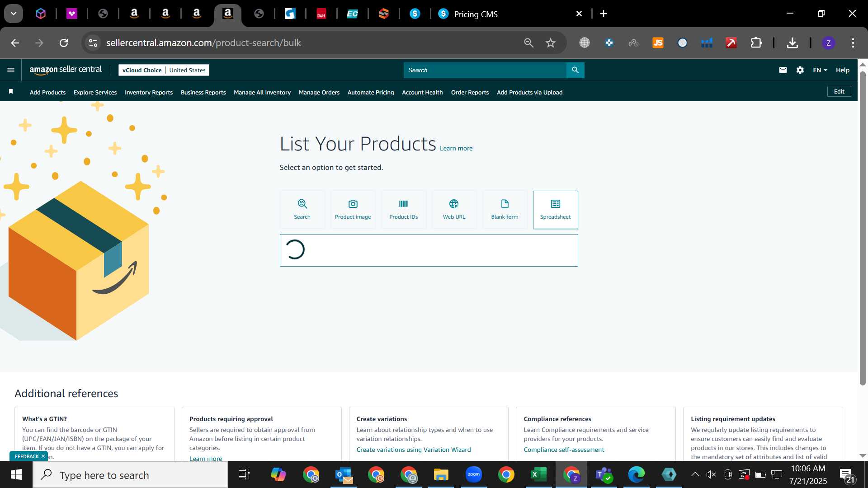Open Chrome downloads icon
The width and height of the screenshot is (868, 488).
pos(792,43)
